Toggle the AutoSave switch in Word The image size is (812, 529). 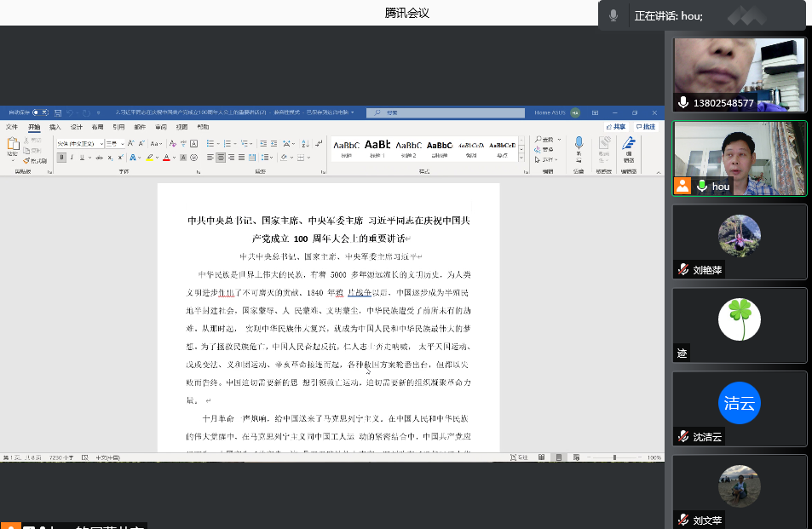[x=39, y=112]
